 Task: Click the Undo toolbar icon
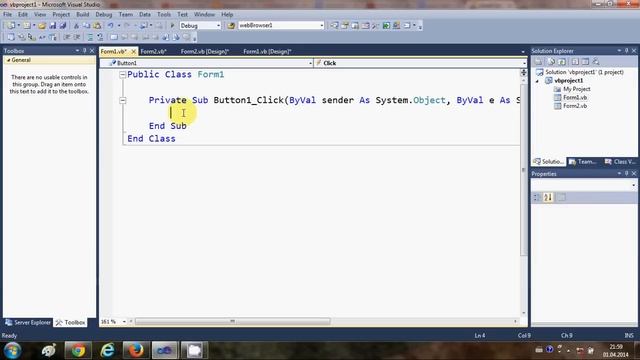coord(111,25)
